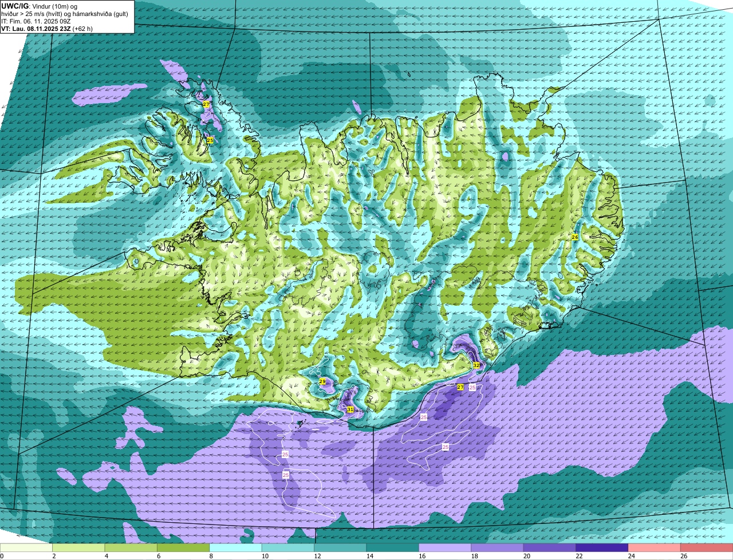Click the '22' tick on the legend
Viewport: 733px width, 560px height.
click(x=578, y=556)
